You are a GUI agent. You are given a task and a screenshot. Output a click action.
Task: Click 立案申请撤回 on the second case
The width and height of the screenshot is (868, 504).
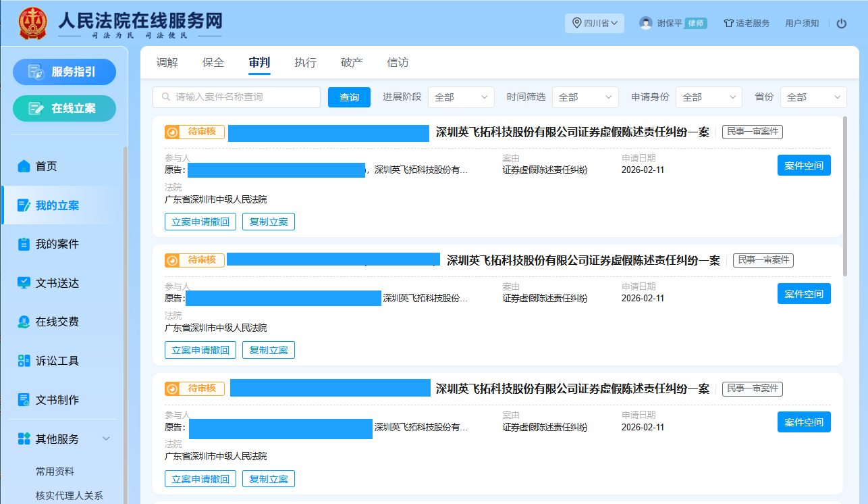pyautogui.click(x=200, y=350)
